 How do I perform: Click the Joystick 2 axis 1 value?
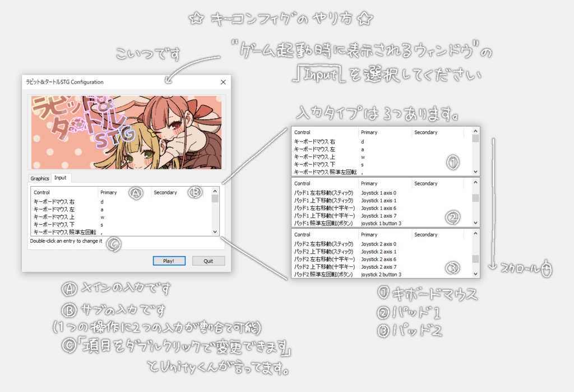pos(378,252)
